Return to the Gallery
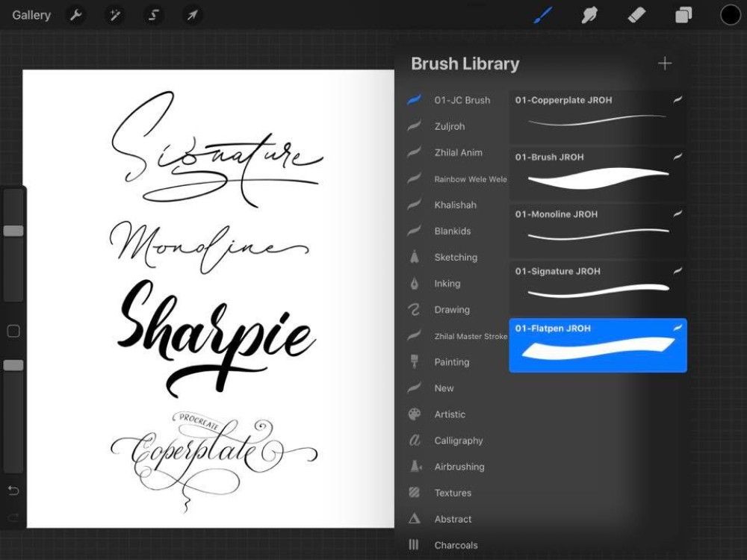The width and height of the screenshot is (747, 560). (31, 15)
